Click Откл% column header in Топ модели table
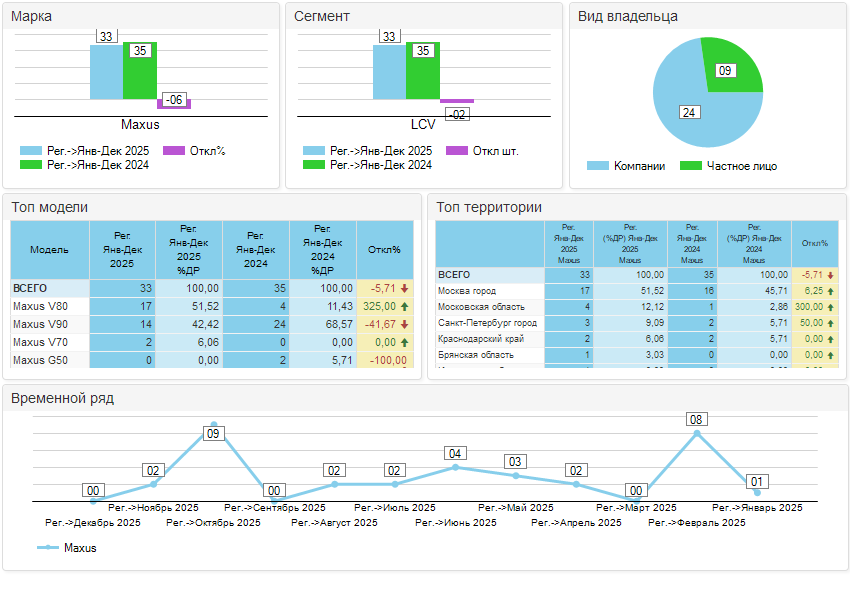Viewport: 850px width, 601px height. (x=384, y=249)
